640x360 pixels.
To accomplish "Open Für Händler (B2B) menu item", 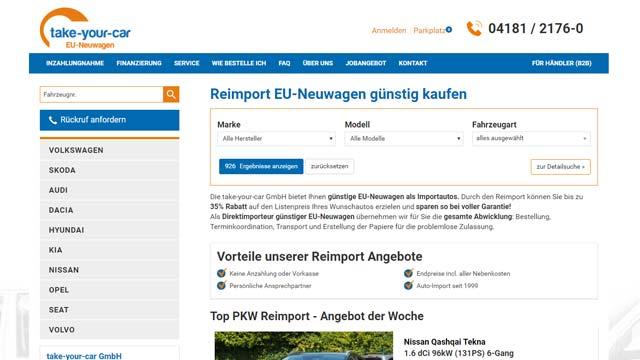I will 562,63.
